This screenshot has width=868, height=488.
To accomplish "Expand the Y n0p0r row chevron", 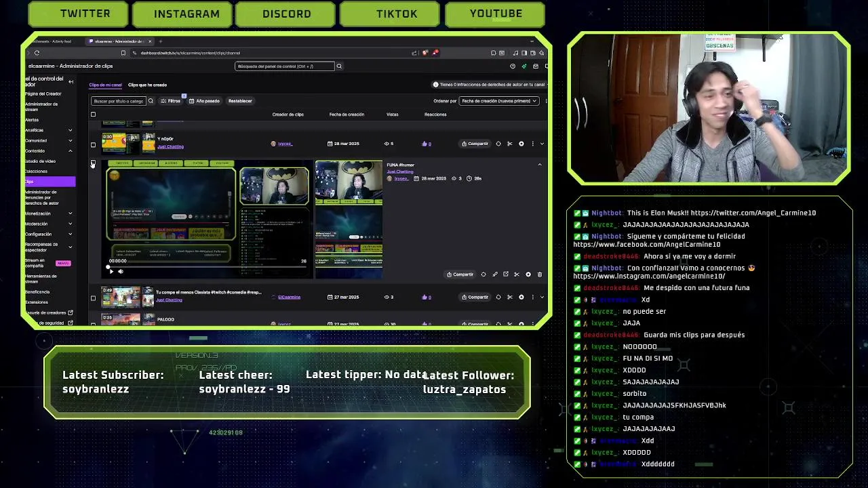I will click(541, 144).
